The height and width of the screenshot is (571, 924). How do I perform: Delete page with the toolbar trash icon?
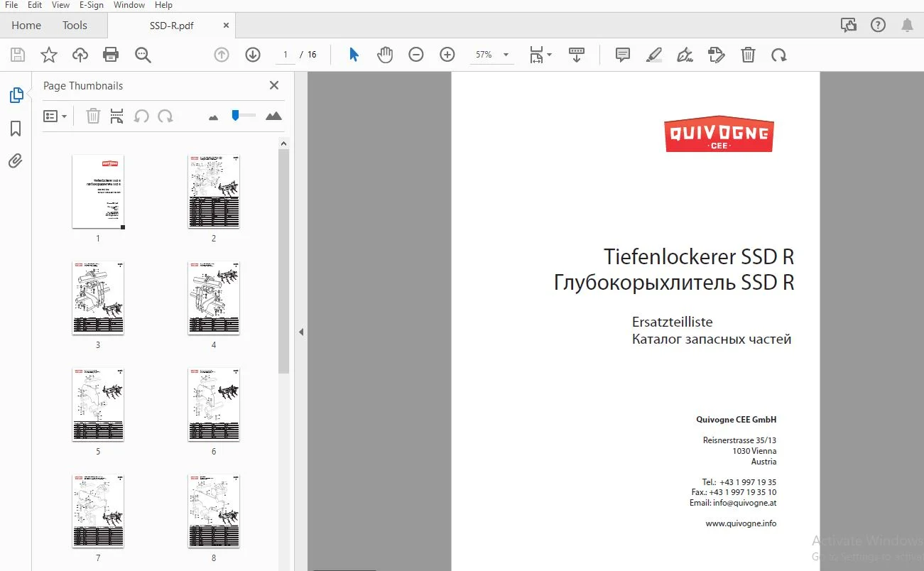[748, 55]
